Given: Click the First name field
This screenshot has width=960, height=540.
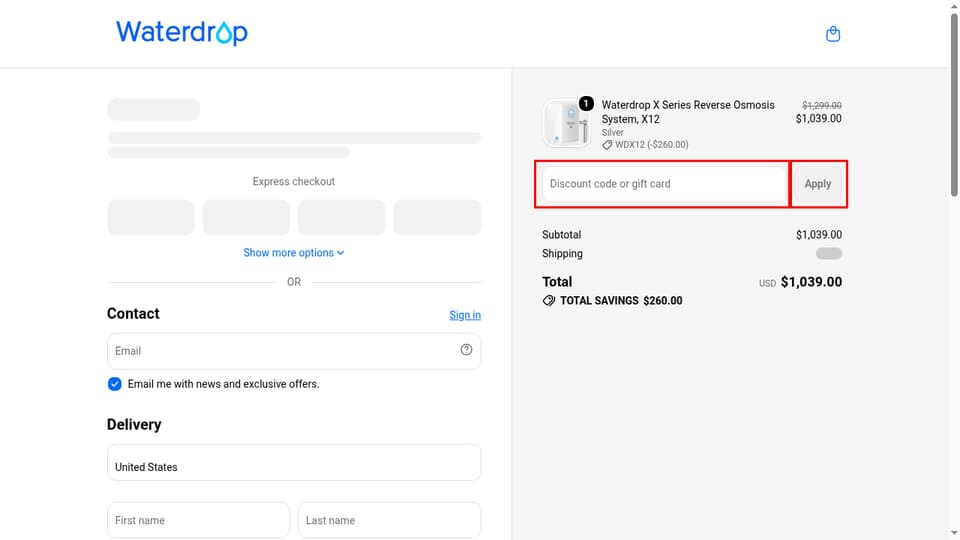Looking at the screenshot, I should coord(198,520).
